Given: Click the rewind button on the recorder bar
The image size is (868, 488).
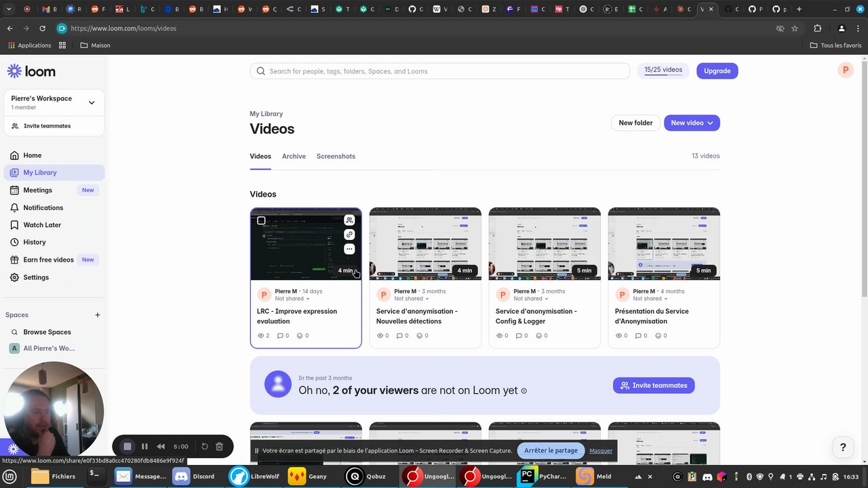Looking at the screenshot, I should (161, 446).
